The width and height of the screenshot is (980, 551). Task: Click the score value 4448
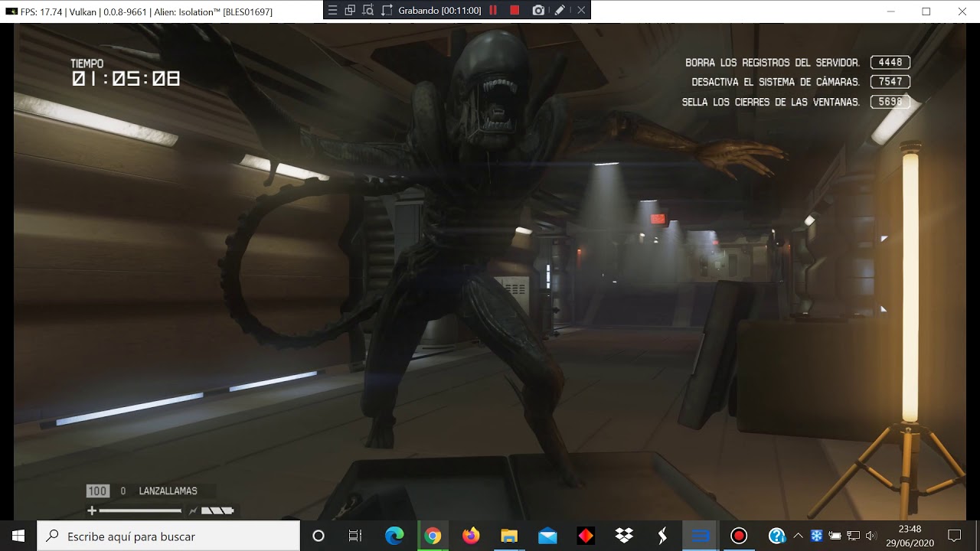click(890, 63)
